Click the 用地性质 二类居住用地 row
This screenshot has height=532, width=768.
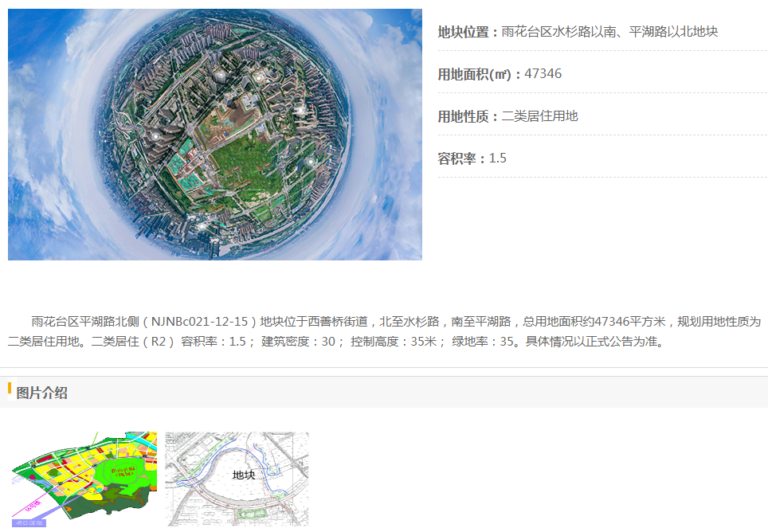pos(507,116)
